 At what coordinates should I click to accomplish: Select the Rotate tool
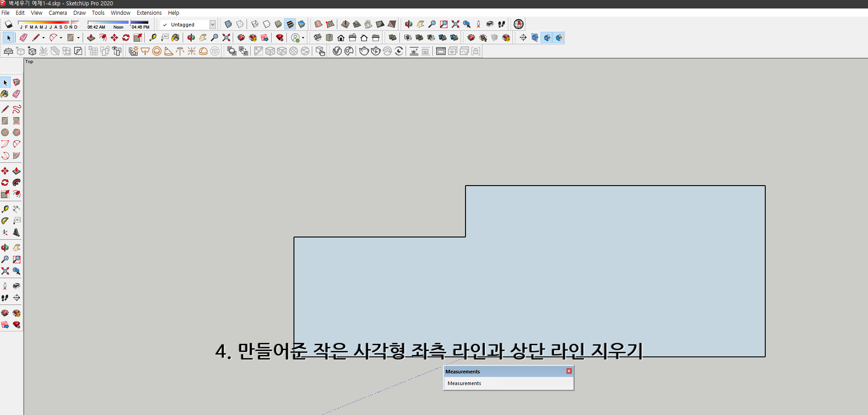click(x=5, y=182)
